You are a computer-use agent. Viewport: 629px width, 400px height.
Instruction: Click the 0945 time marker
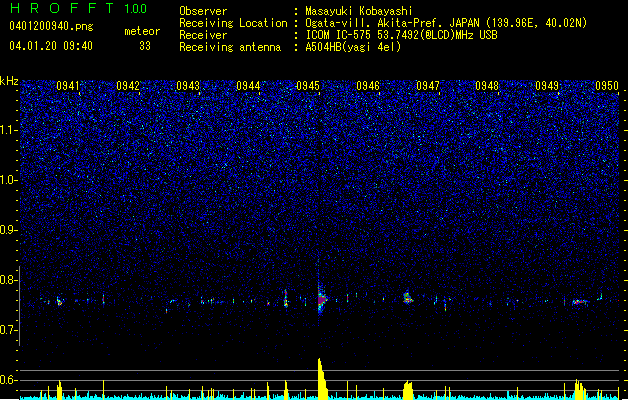[x=308, y=86]
